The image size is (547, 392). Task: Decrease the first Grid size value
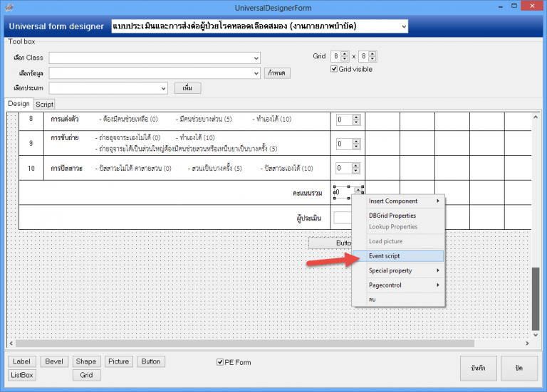coord(345,58)
